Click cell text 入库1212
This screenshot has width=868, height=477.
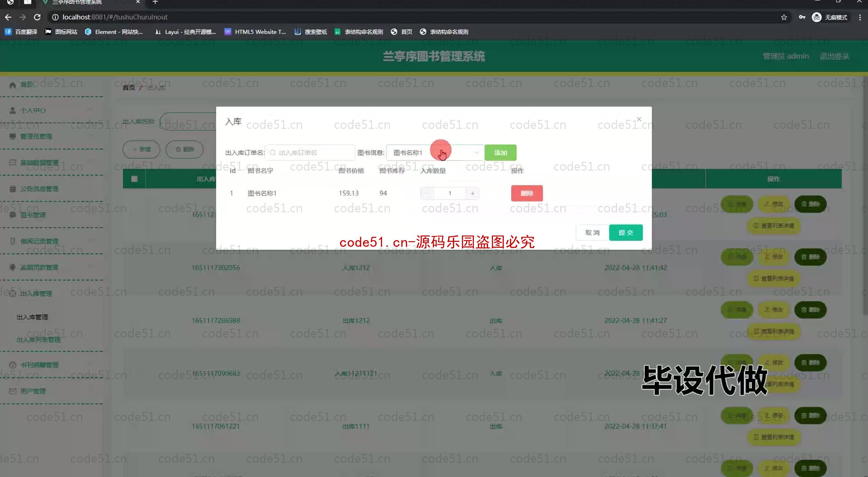[x=356, y=268]
